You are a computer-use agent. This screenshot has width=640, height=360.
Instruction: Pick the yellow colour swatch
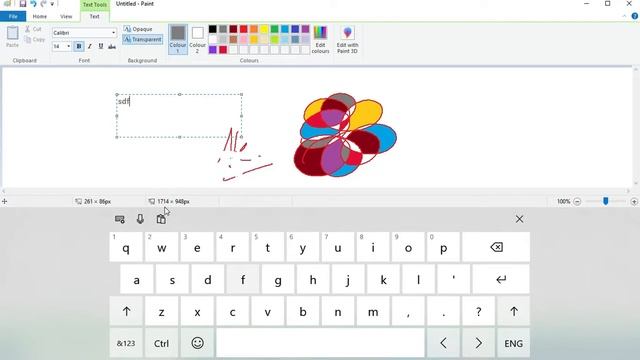coord(264,29)
